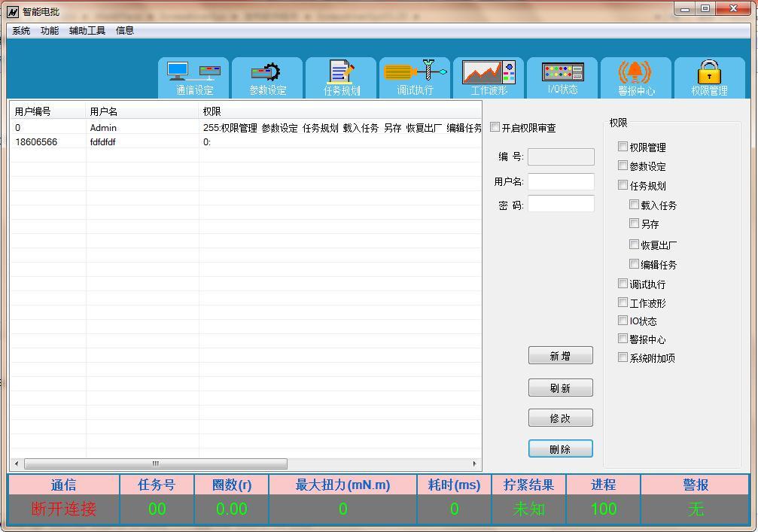Click the user list horizontal scrollbar thumb
Screen dimensions: 758x532
(x=156, y=464)
